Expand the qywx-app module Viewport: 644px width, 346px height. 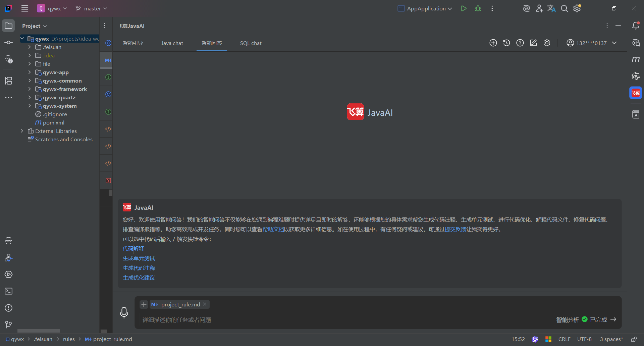tap(30, 72)
